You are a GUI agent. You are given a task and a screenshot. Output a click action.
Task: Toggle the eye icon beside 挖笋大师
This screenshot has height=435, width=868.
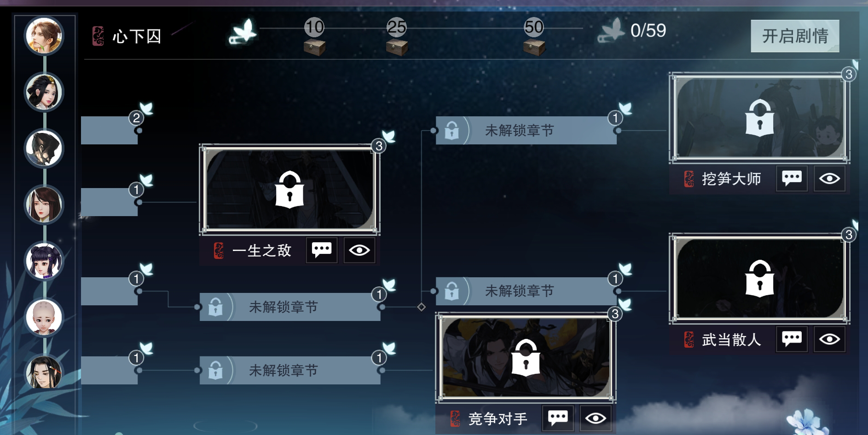[x=829, y=178]
